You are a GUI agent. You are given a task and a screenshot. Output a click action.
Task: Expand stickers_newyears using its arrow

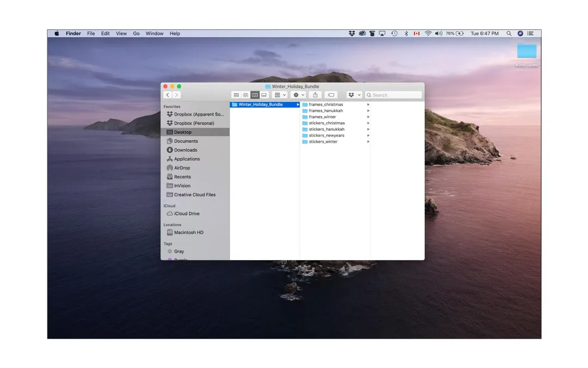(368, 136)
